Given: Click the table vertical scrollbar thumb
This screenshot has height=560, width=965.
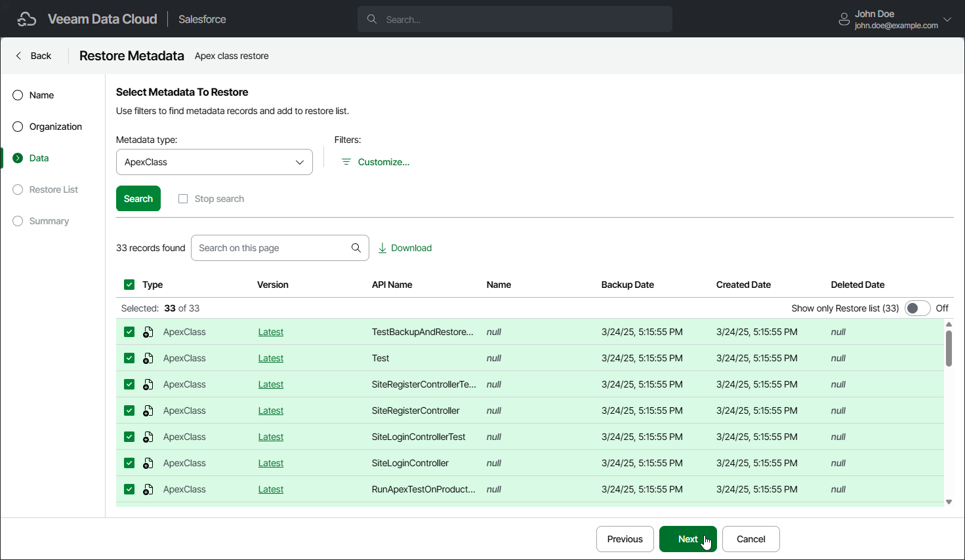Looking at the screenshot, I should coord(949,348).
